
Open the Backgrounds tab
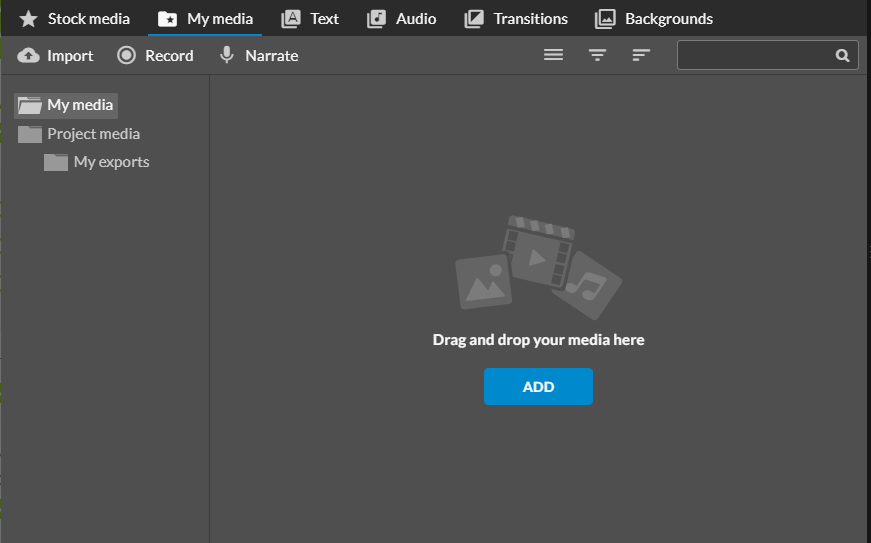point(654,19)
